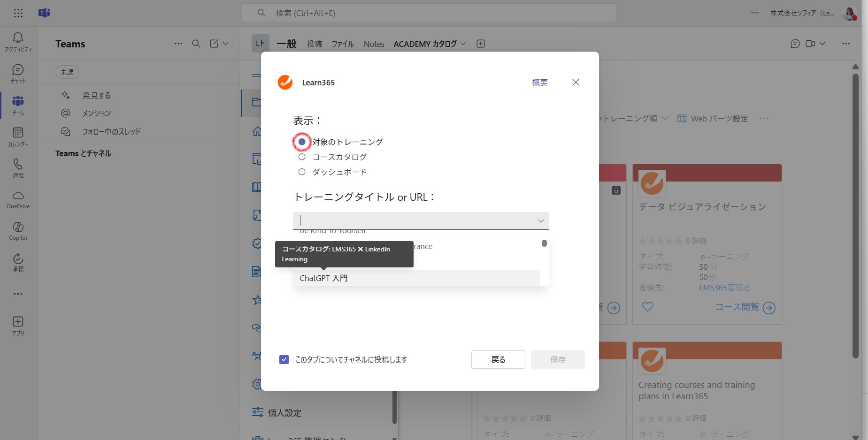Open the app launcher grid icon
Image resolution: width=868 pixels, height=440 pixels.
(18, 13)
